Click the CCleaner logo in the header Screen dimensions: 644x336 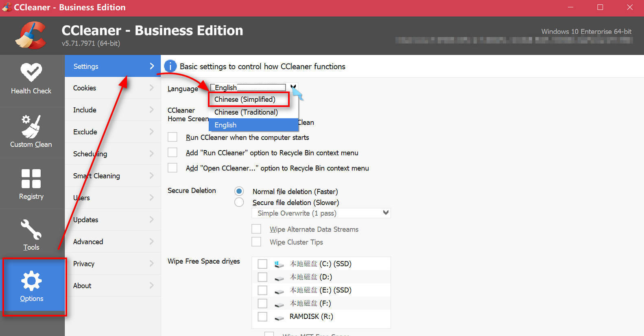[x=31, y=35]
